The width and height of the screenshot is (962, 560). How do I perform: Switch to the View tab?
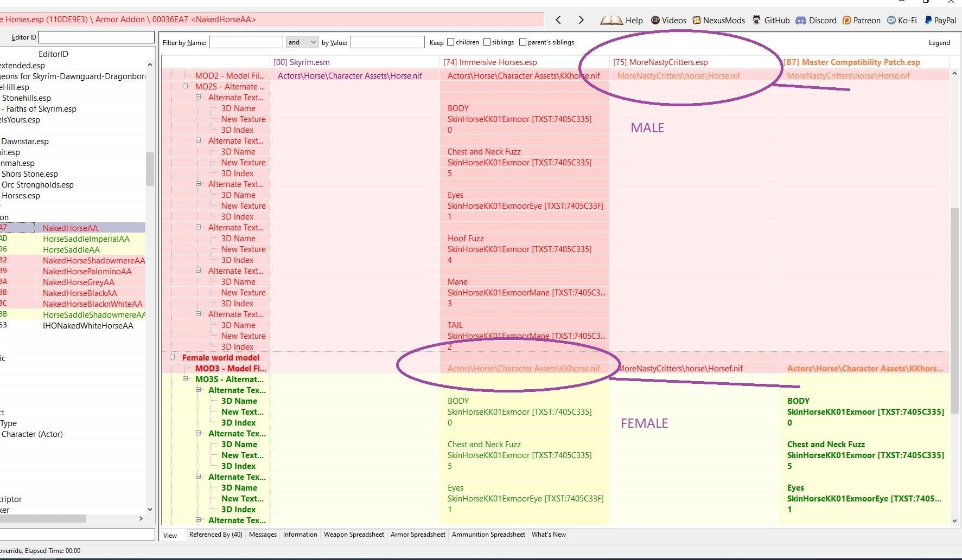click(x=170, y=535)
